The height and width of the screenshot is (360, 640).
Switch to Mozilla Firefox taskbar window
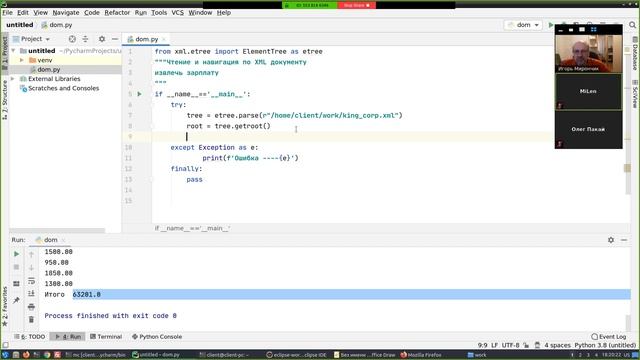[x=421, y=355]
